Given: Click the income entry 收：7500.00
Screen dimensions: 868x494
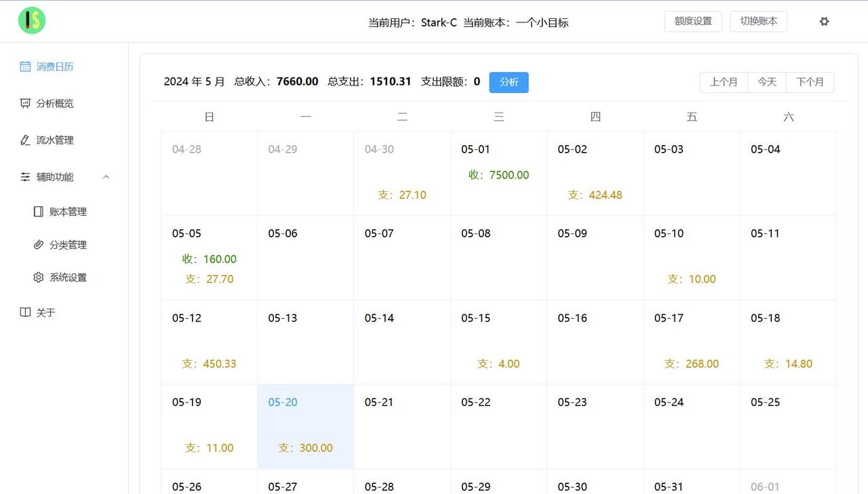Looking at the screenshot, I should [498, 175].
